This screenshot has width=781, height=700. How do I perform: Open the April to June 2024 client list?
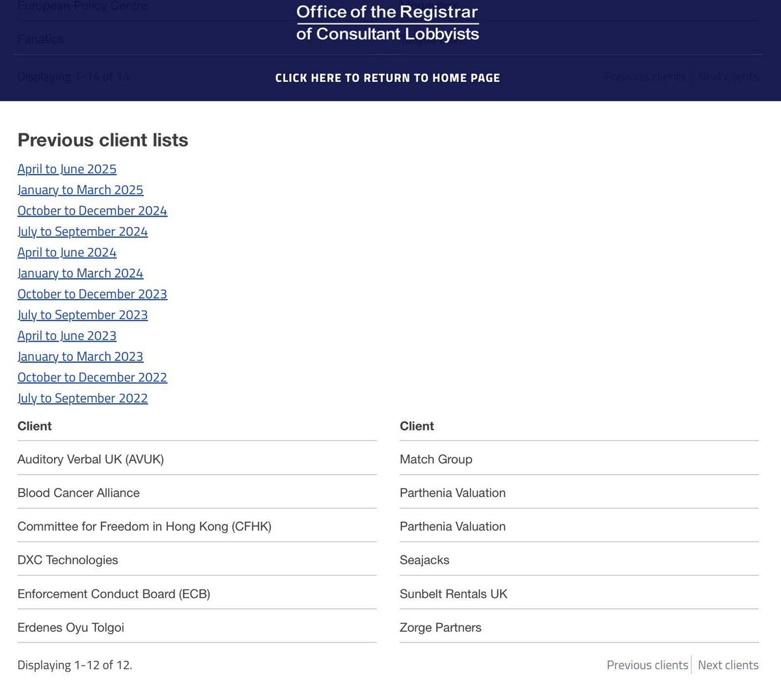tap(67, 252)
